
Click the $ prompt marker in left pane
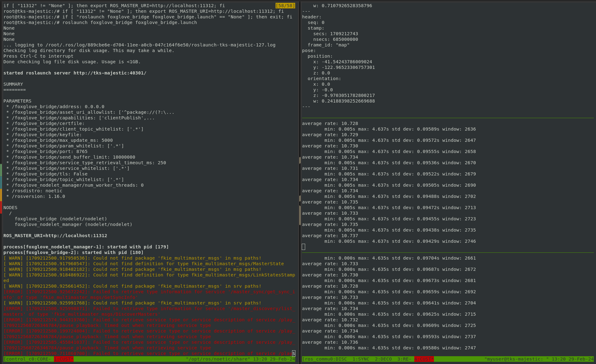(294, 353)
